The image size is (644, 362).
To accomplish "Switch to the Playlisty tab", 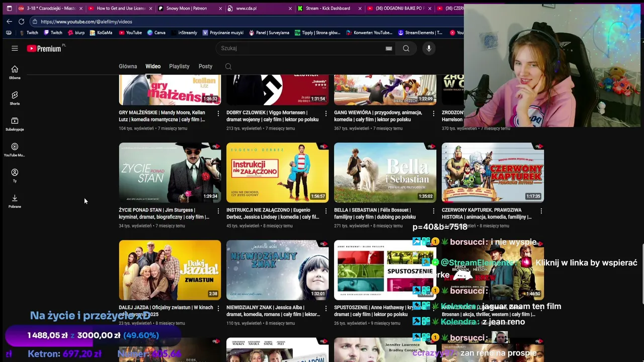I will [x=179, y=66].
